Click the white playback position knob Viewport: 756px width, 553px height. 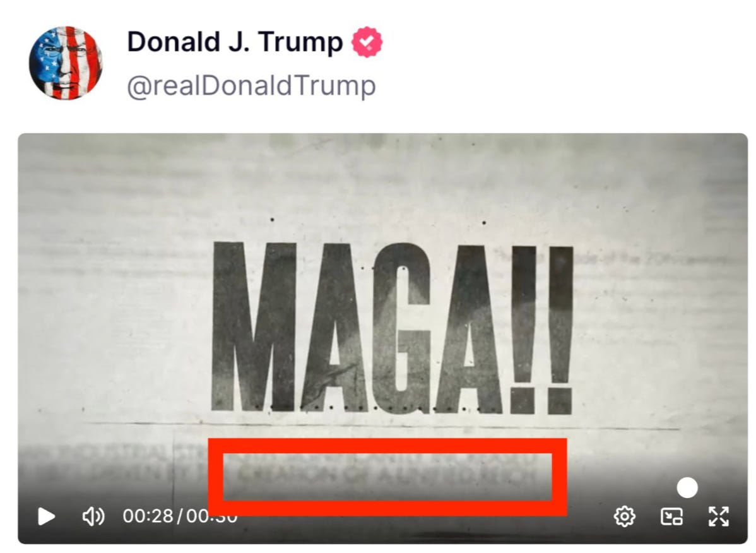pos(687,487)
